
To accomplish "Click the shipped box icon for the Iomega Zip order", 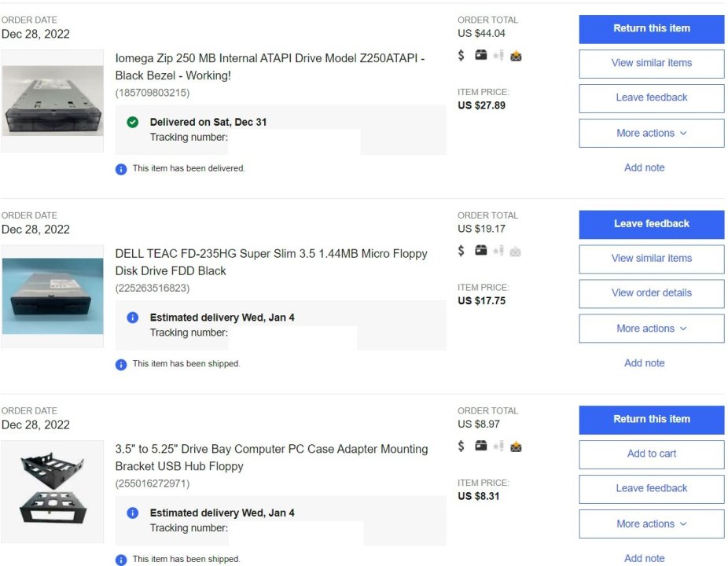I will pyautogui.click(x=481, y=56).
